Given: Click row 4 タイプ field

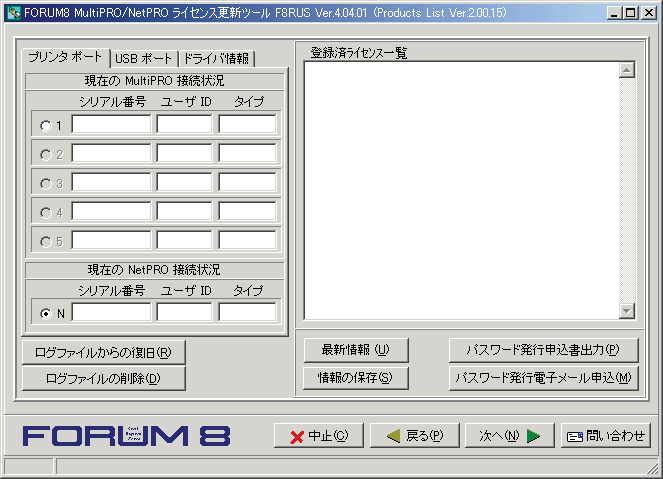Looking at the screenshot, I should pos(247,211).
